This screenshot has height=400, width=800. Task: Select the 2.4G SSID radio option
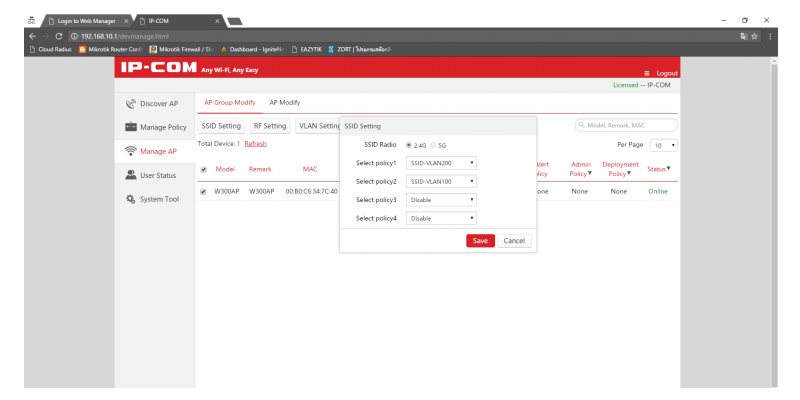(x=409, y=145)
